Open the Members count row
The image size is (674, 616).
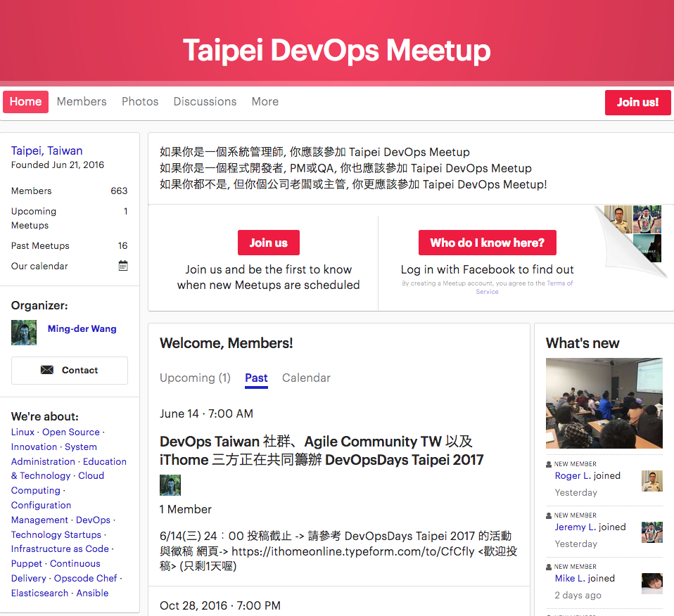click(x=70, y=191)
